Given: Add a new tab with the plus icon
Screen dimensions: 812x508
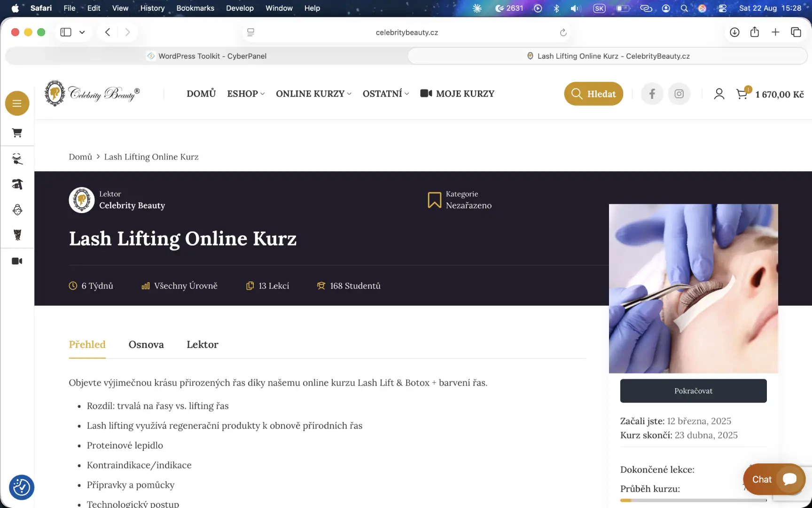Looking at the screenshot, I should coord(775,32).
